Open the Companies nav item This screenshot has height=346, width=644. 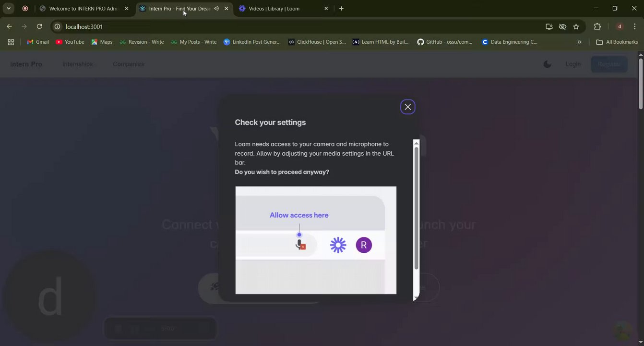click(129, 64)
